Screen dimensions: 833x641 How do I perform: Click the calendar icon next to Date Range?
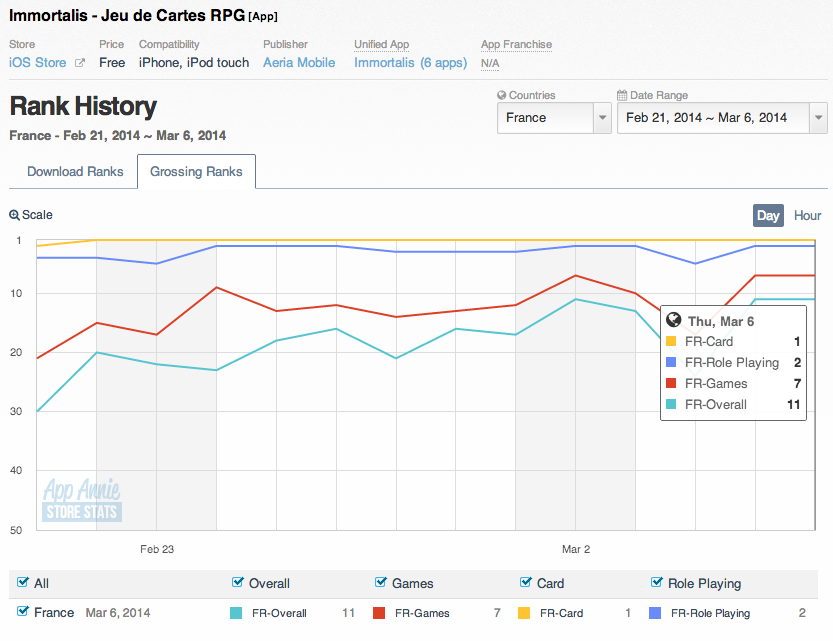(x=622, y=95)
